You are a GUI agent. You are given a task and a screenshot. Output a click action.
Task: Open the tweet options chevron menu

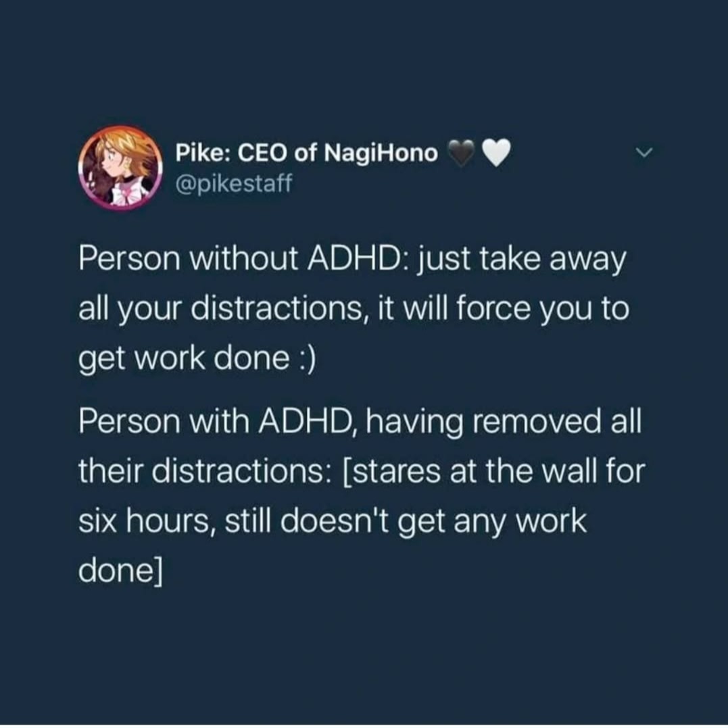644,152
